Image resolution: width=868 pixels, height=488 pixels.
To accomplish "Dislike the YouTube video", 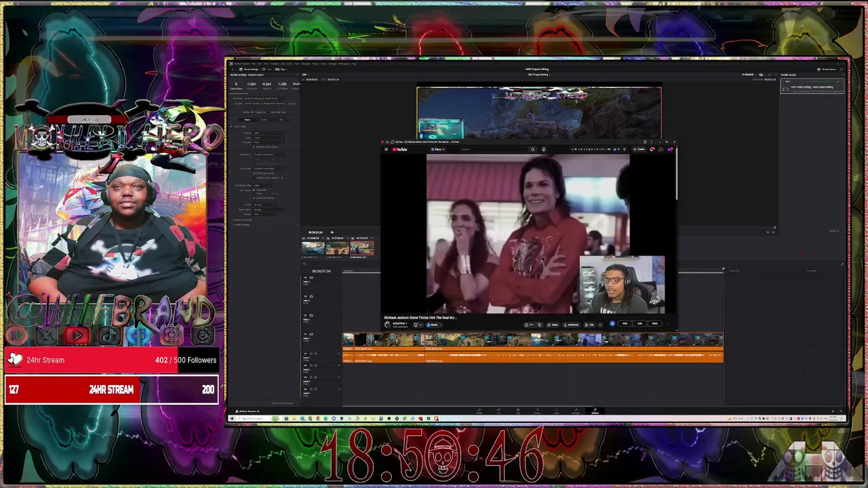I will [540, 325].
